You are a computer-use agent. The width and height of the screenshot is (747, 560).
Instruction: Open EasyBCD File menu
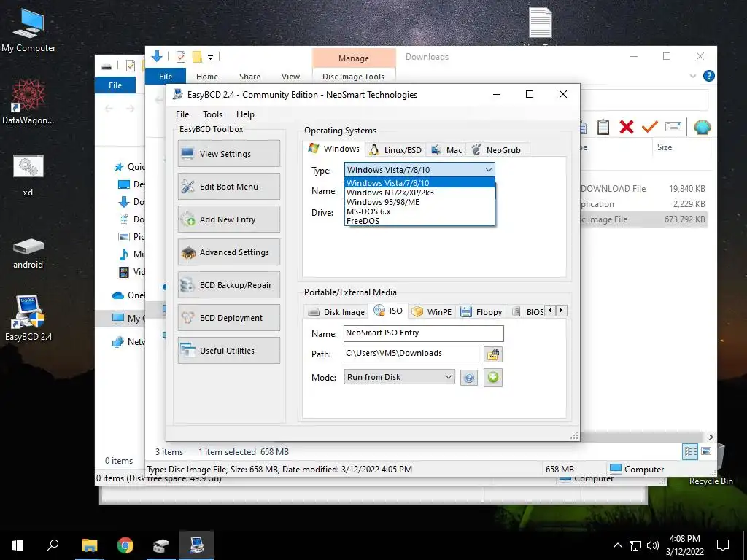click(x=182, y=114)
